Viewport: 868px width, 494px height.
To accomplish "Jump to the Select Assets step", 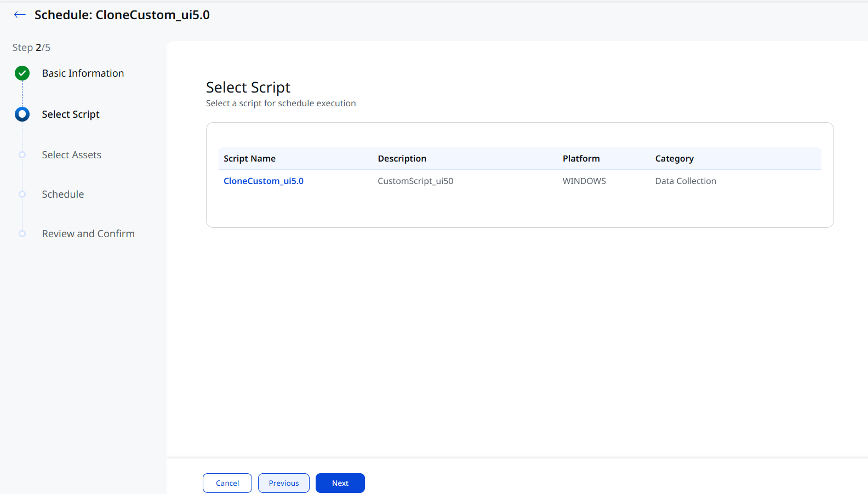I will click(72, 155).
